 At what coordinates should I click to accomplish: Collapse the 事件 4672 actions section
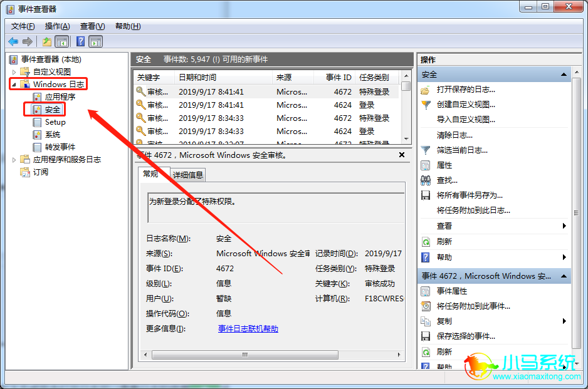pyautogui.click(x=564, y=276)
